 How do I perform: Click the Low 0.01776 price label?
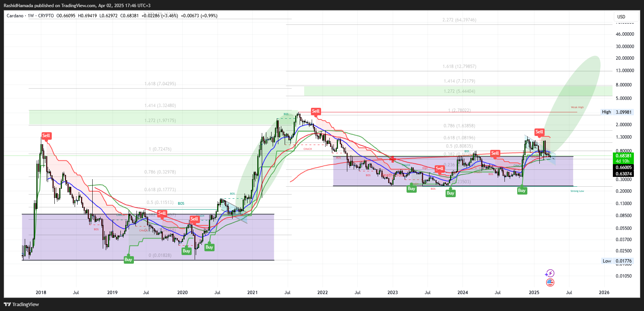pos(617,261)
